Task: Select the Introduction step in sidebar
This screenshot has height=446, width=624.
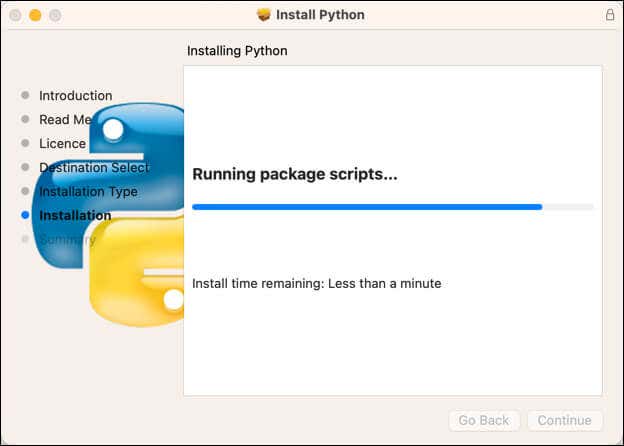Action: 76,95
